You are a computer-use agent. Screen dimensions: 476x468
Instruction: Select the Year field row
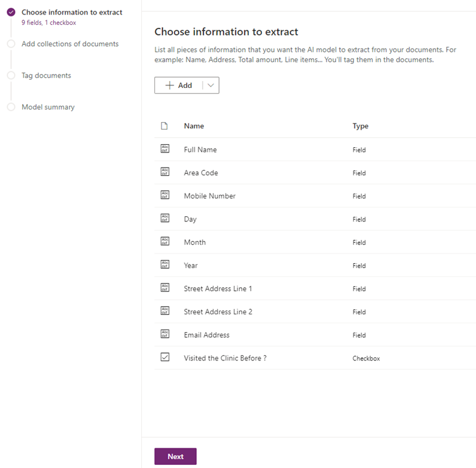click(x=191, y=266)
